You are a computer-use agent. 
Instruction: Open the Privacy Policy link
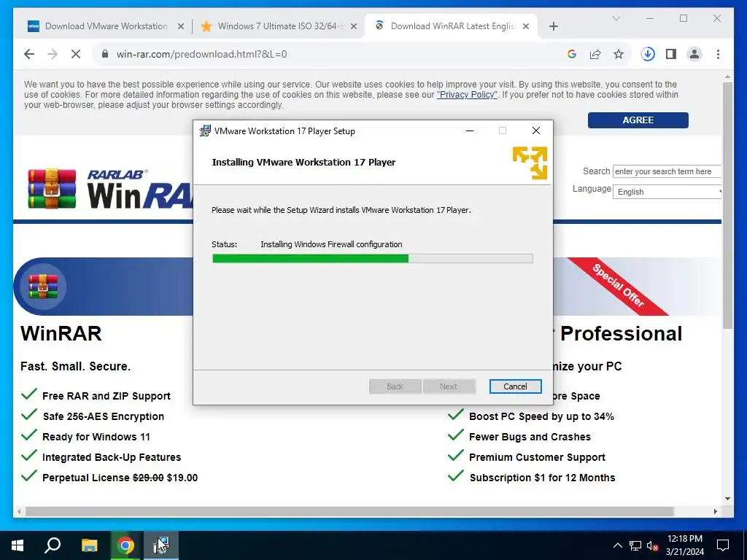[x=467, y=95]
